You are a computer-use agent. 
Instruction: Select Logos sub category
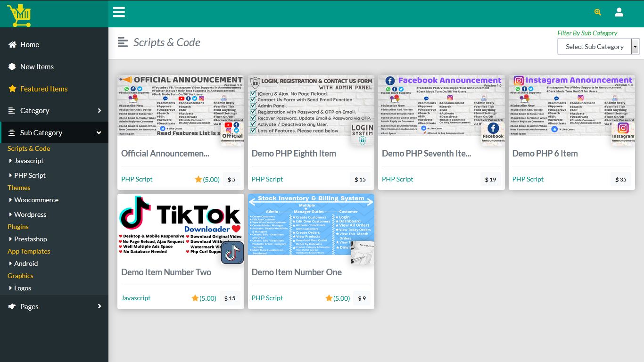click(x=23, y=288)
